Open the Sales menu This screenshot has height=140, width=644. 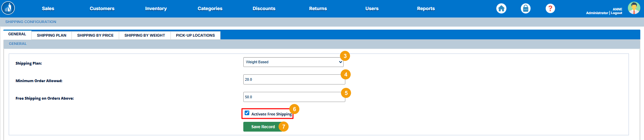point(48,8)
